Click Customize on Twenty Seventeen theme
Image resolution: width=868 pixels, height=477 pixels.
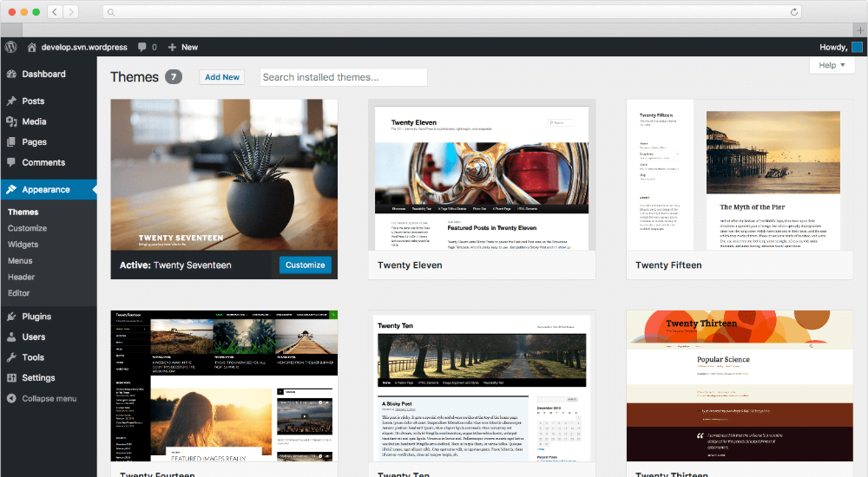[x=305, y=265]
